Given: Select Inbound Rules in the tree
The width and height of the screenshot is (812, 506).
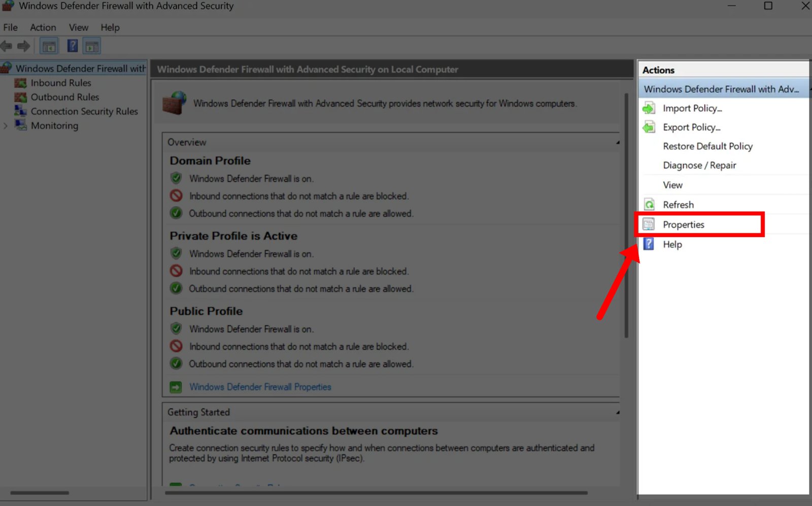Looking at the screenshot, I should [x=61, y=83].
